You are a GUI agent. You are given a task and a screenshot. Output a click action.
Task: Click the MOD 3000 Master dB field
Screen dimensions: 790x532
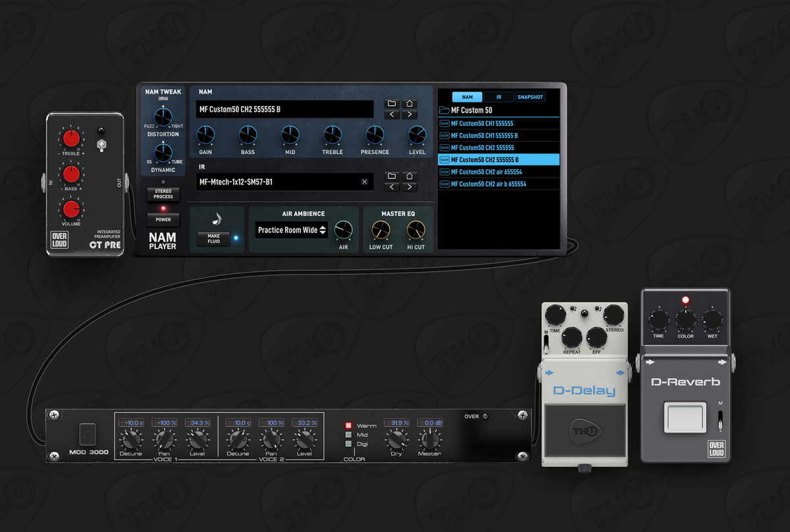click(x=429, y=423)
